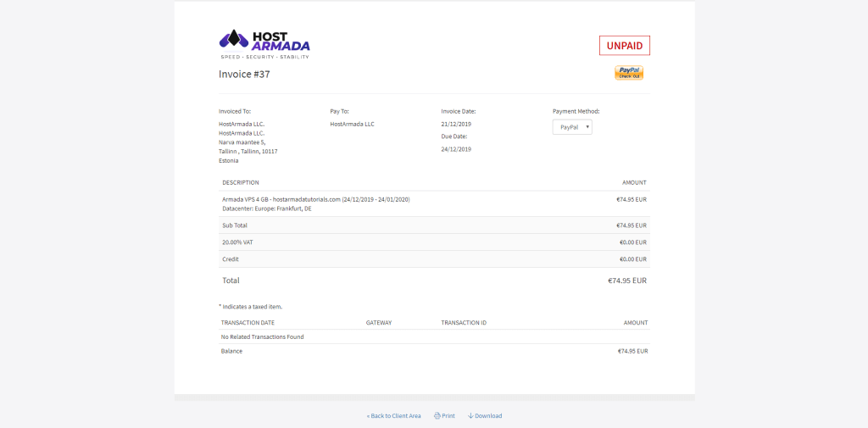The width and height of the screenshot is (868, 428).
Task: Click the due date "24/12/2019"
Action: coord(456,149)
